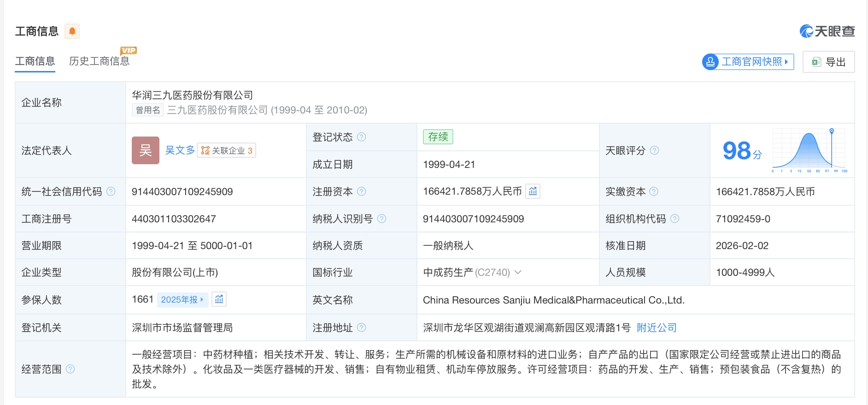
Task: Click the orange bell alert icon
Action: pos(72,31)
